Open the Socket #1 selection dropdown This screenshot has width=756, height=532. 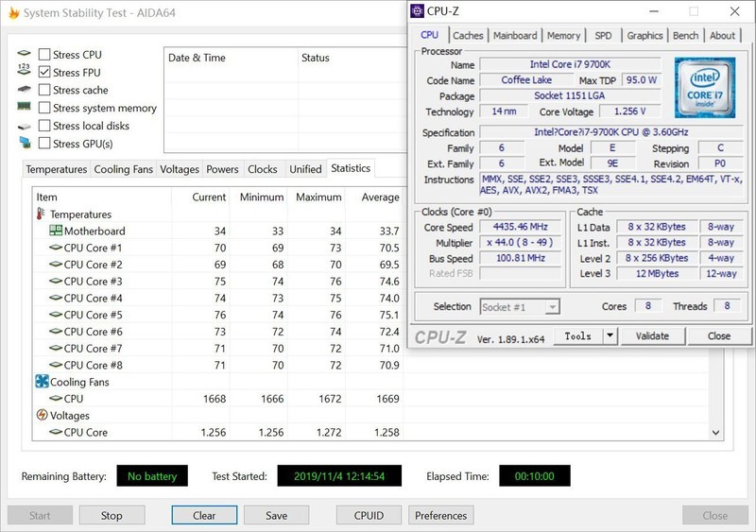tap(520, 307)
